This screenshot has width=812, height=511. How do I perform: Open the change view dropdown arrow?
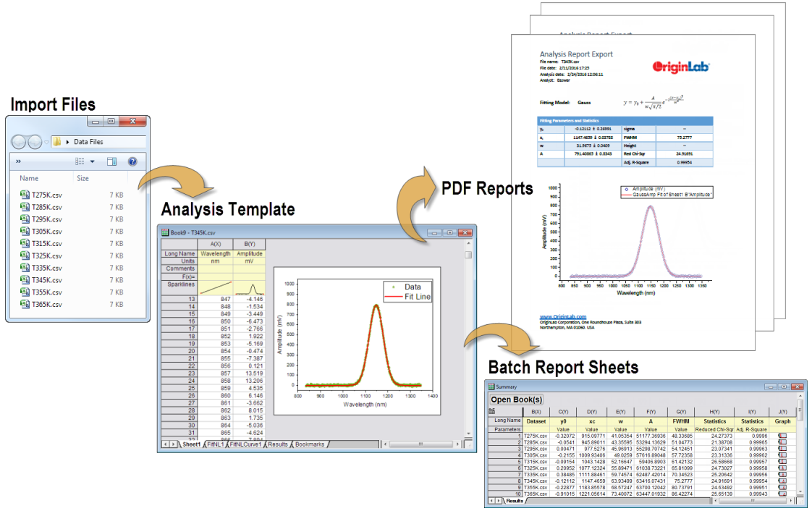[92, 162]
